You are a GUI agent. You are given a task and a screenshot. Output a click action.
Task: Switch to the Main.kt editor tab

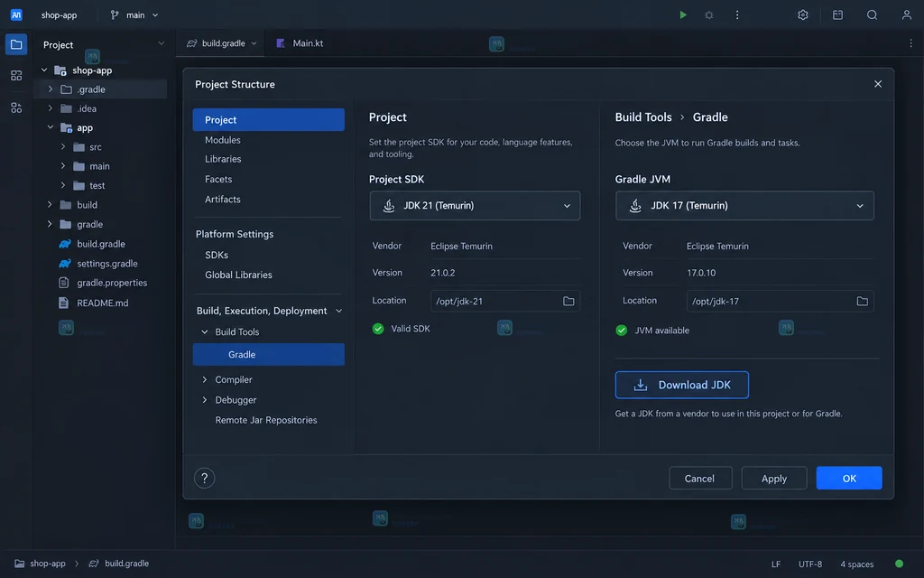[300, 43]
